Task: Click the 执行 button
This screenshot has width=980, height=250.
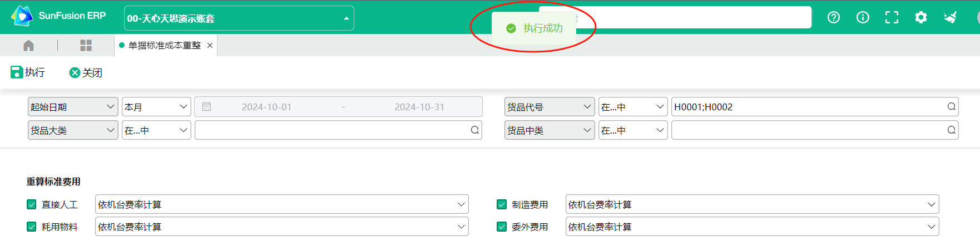Action: [x=28, y=72]
